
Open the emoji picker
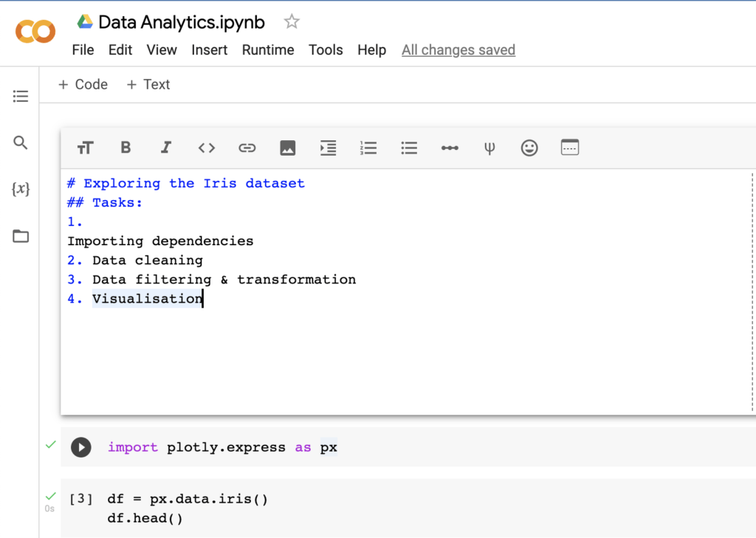(x=529, y=148)
